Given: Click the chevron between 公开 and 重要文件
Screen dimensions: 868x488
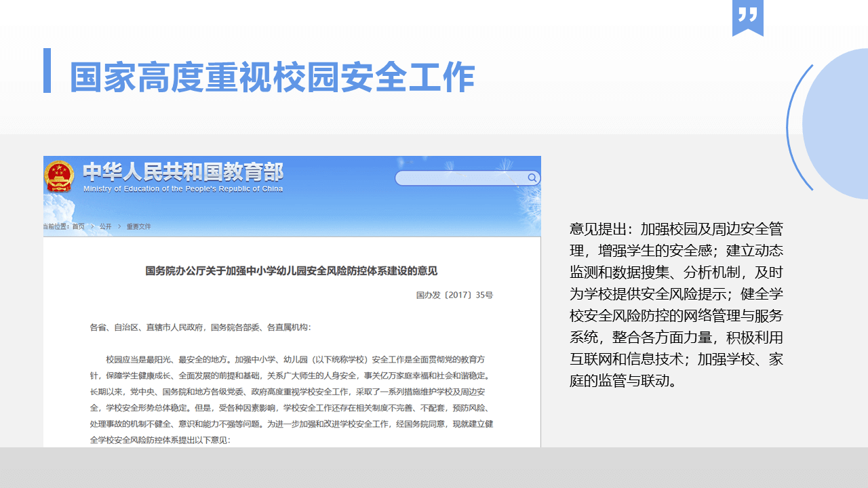Looking at the screenshot, I should [119, 226].
